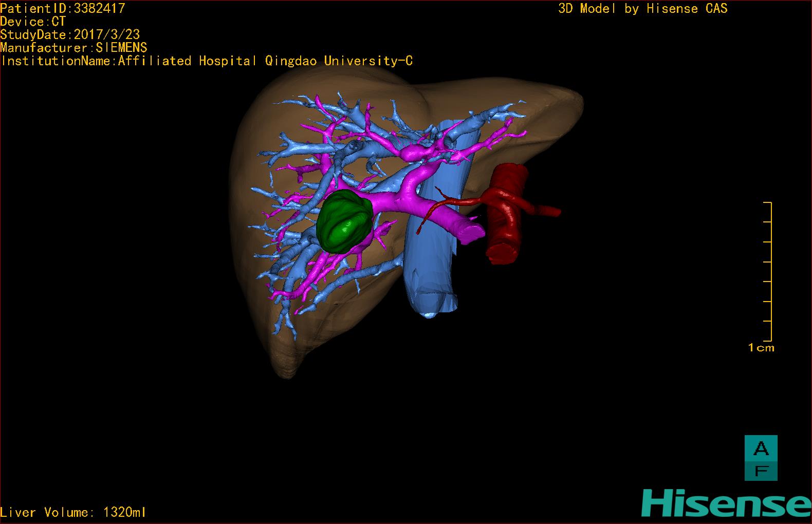Click the InstitutionName text line

pos(207,61)
